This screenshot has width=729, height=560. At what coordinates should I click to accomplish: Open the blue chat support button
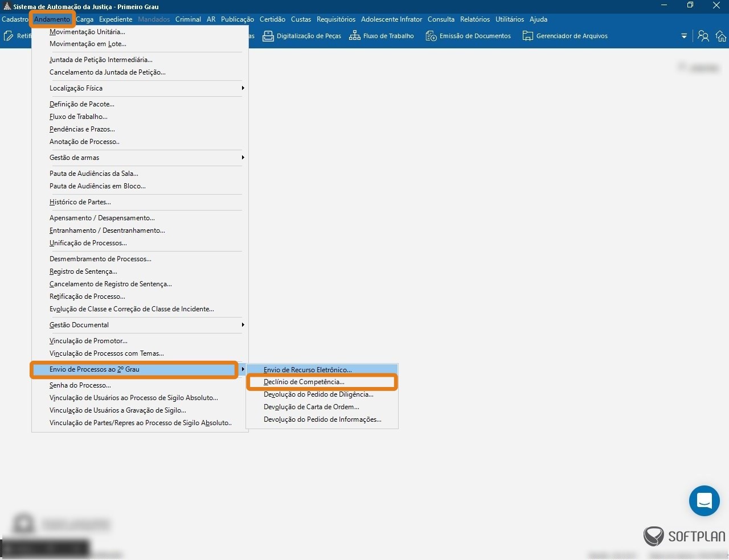coord(704,501)
